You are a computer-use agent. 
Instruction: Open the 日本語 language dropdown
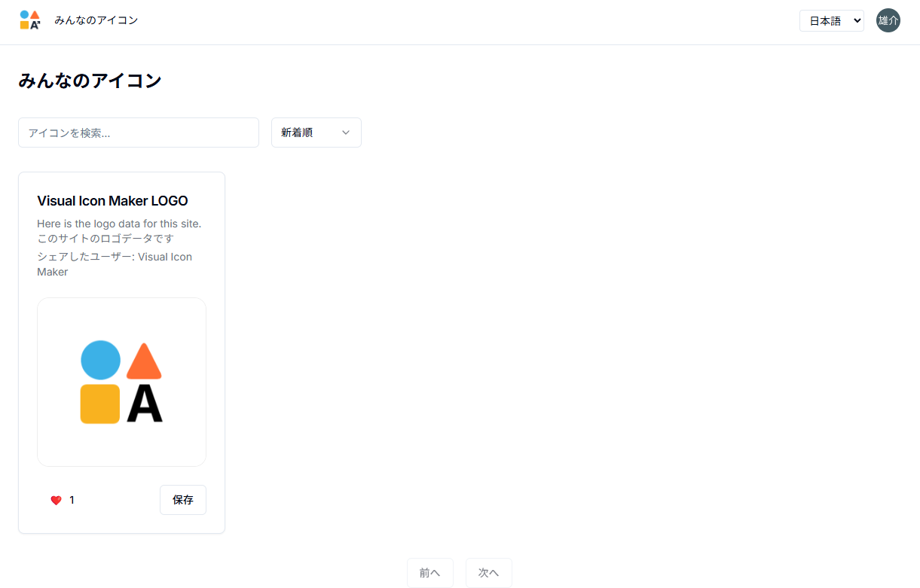pos(831,21)
